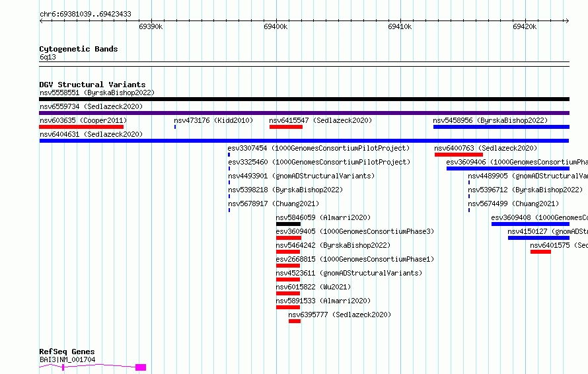Click the red bar under nsv6415547

coord(286,127)
